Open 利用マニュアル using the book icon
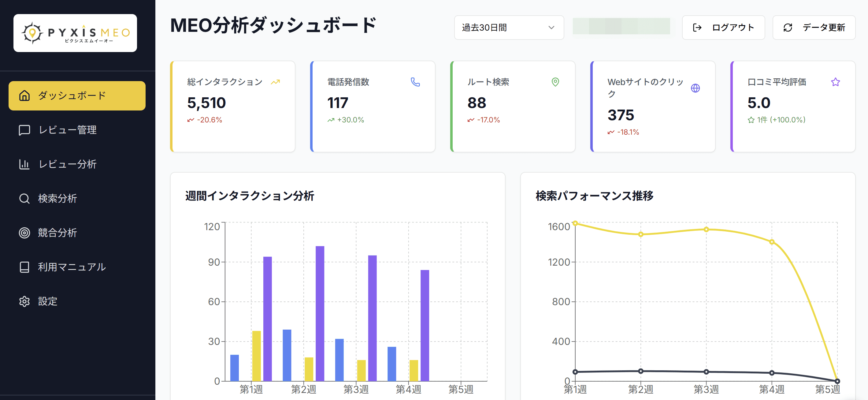The height and width of the screenshot is (400, 868). pos(24,267)
